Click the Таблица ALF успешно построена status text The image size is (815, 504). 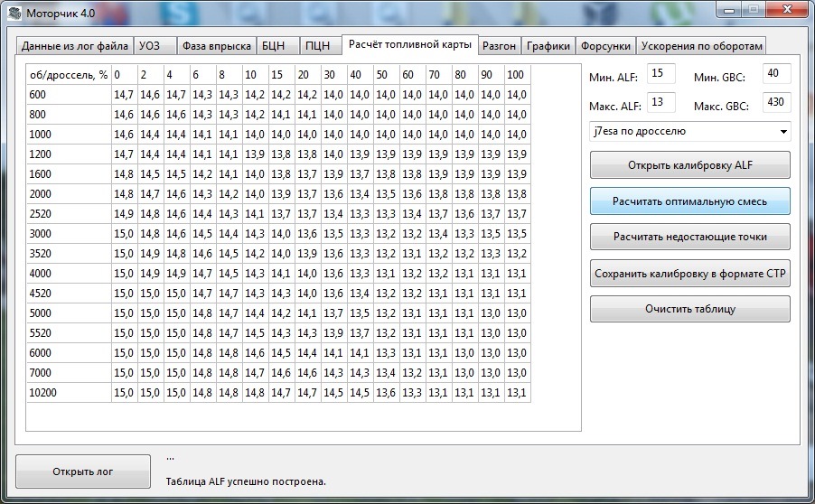[x=246, y=481]
